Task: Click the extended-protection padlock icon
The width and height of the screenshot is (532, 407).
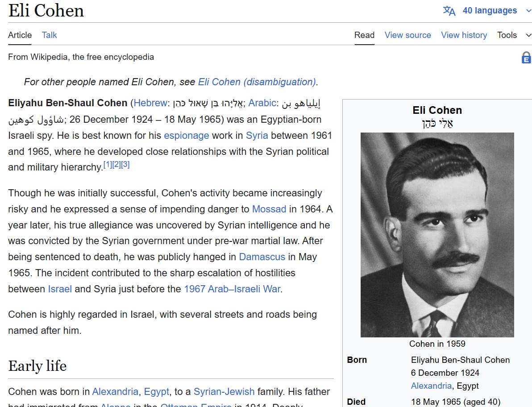Action: click(526, 58)
